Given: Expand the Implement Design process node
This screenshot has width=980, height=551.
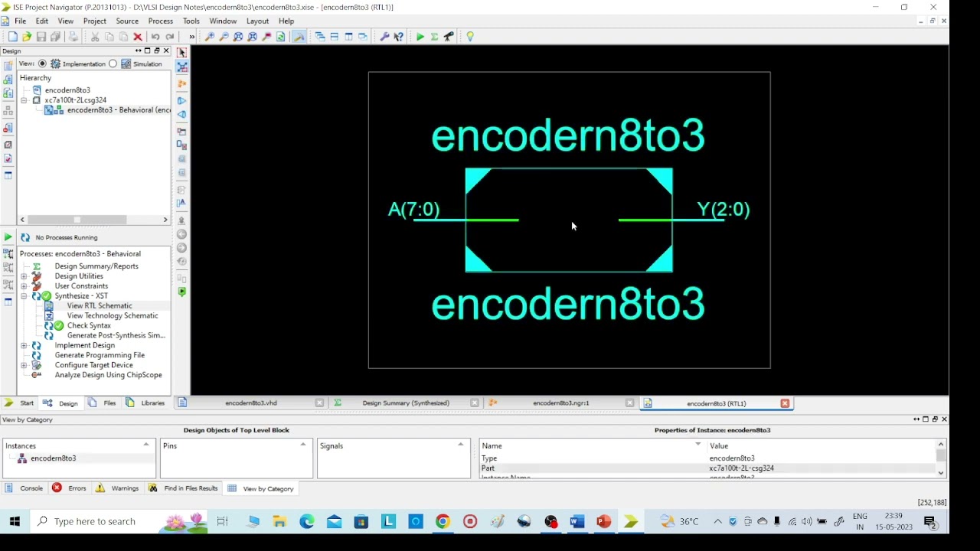Looking at the screenshot, I should coord(24,345).
